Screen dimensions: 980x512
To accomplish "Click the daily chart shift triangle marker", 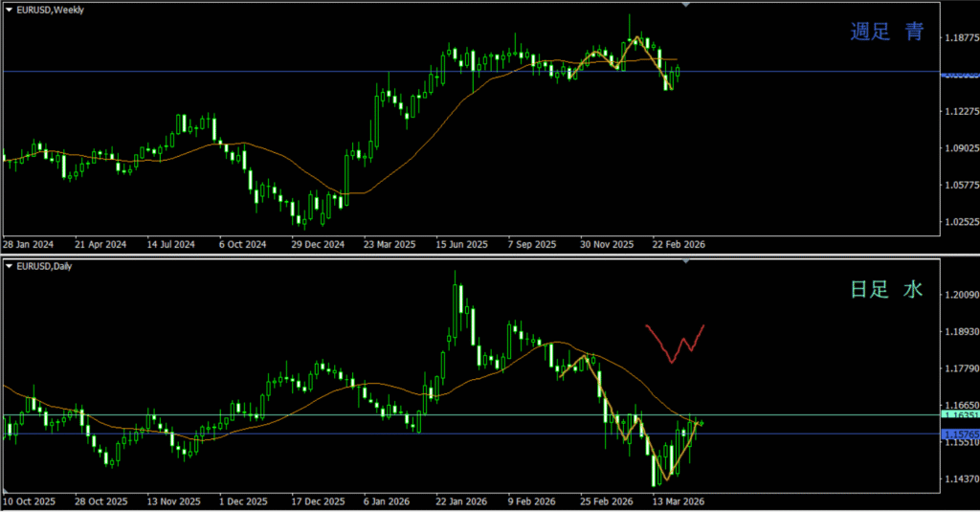I will click(x=685, y=261).
